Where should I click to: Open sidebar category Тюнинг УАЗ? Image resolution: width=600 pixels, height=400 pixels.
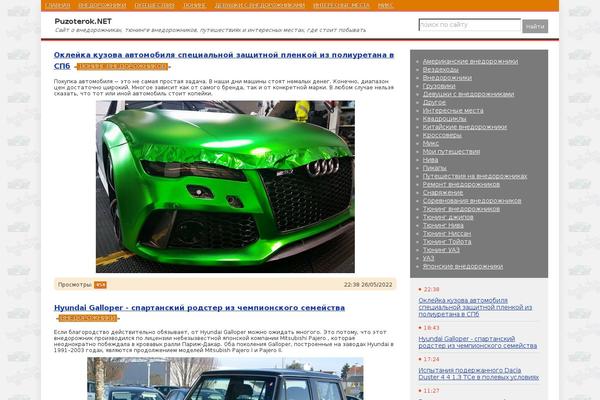point(441,250)
